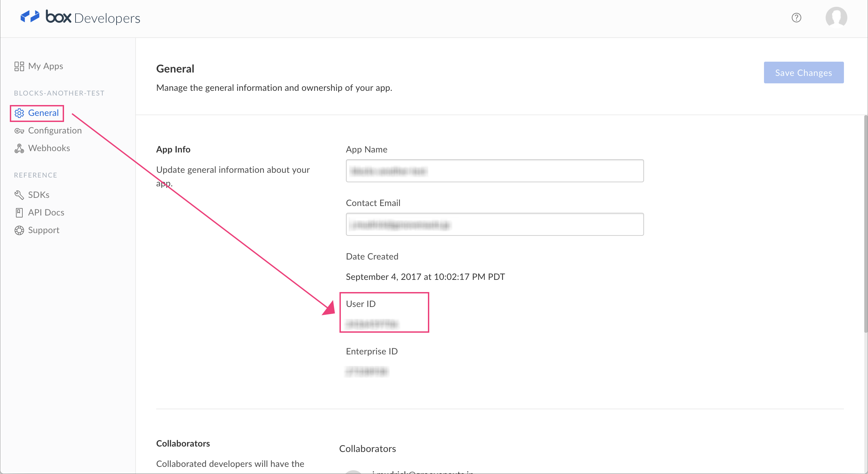
Task: Click the 'REFERENCE' sidebar heading
Action: 36,175
